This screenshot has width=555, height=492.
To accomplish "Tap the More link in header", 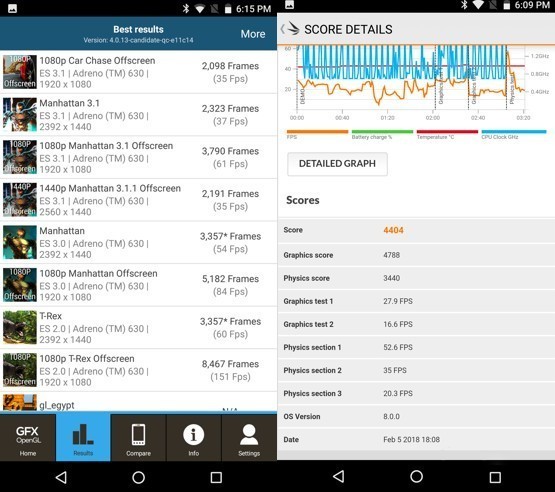I will (x=253, y=34).
